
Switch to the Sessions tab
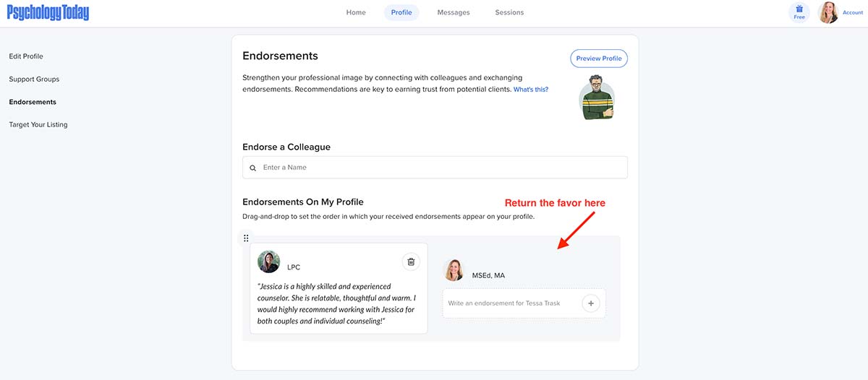pyautogui.click(x=509, y=12)
